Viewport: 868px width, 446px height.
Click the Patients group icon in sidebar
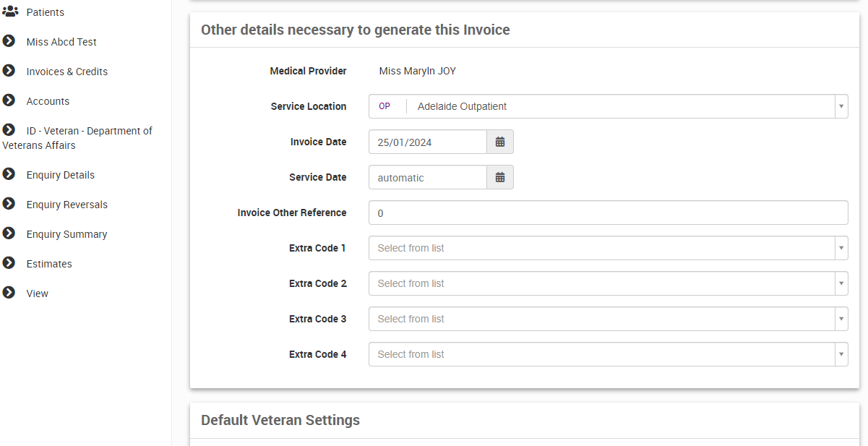point(10,12)
